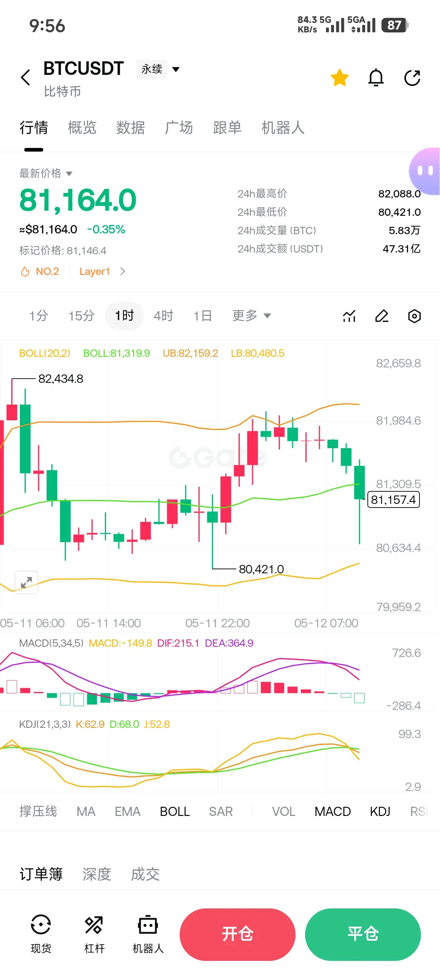Expand chart to fullscreen
The height and width of the screenshot is (980, 440).
pyautogui.click(x=26, y=582)
